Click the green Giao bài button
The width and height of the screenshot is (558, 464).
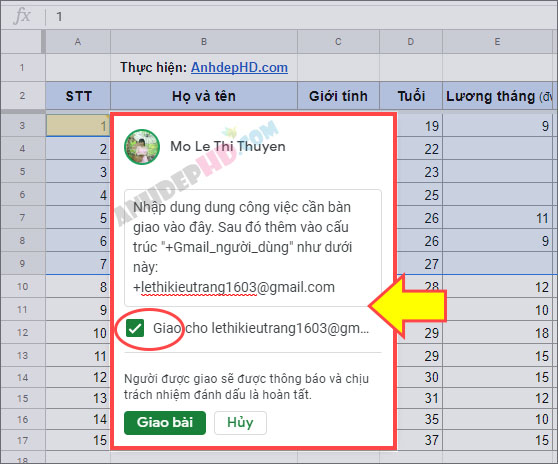165,423
